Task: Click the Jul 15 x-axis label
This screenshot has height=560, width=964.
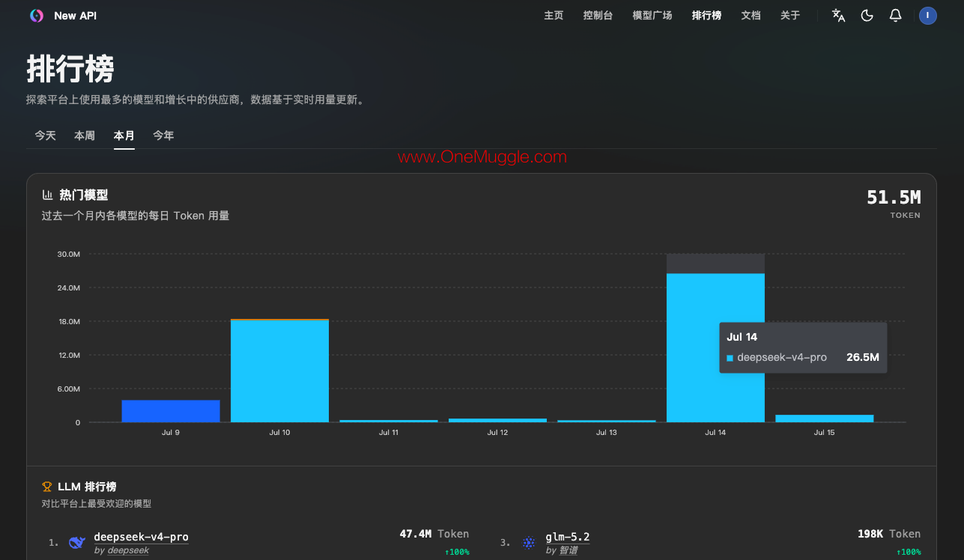Action: coord(824,433)
